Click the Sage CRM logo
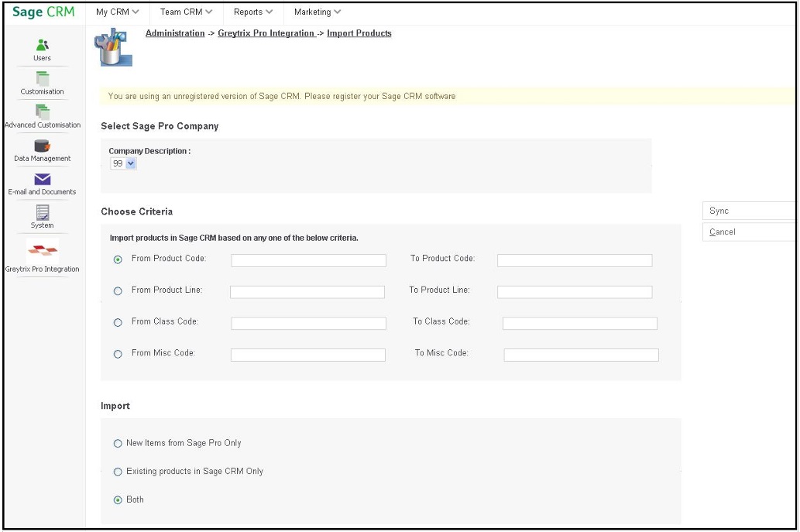800x532 pixels. click(x=43, y=12)
